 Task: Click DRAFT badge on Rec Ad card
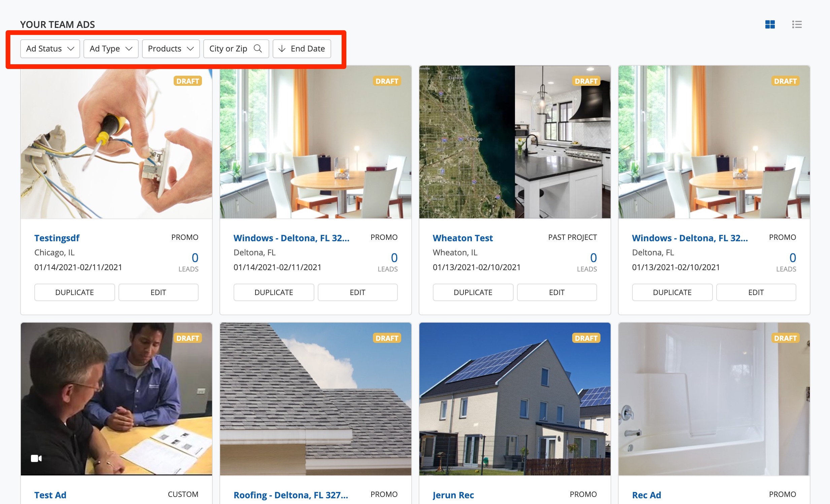click(x=785, y=338)
